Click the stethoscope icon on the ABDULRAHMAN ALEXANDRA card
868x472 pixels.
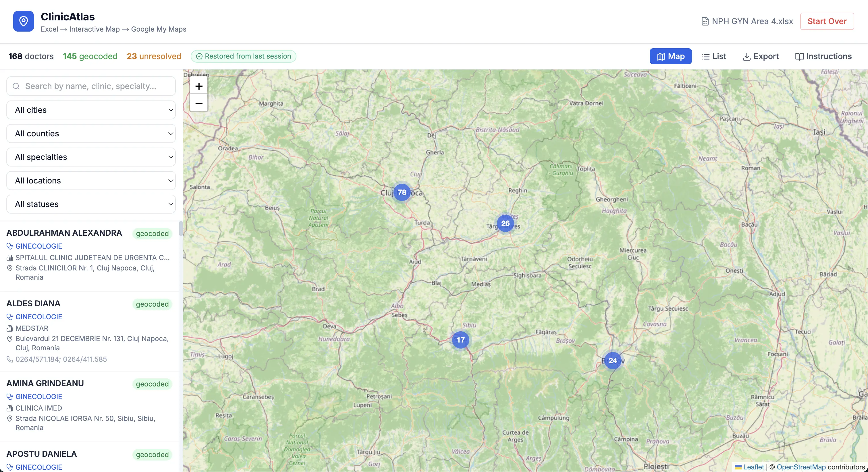10,246
